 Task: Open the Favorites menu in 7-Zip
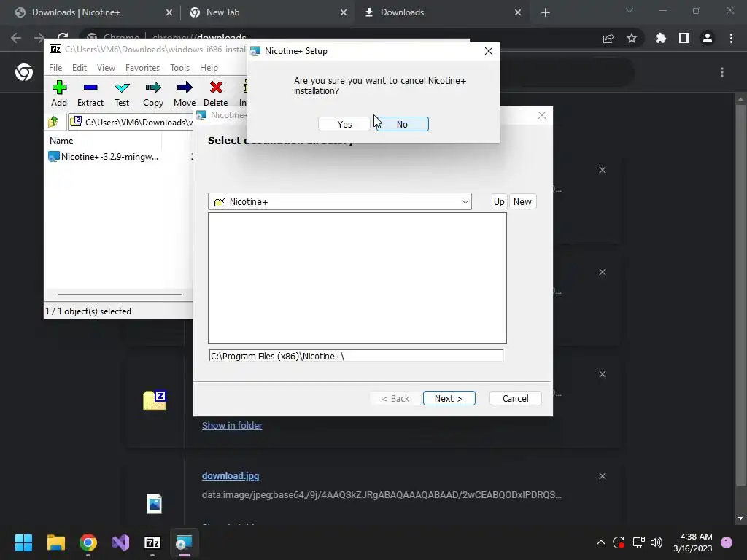(142, 68)
